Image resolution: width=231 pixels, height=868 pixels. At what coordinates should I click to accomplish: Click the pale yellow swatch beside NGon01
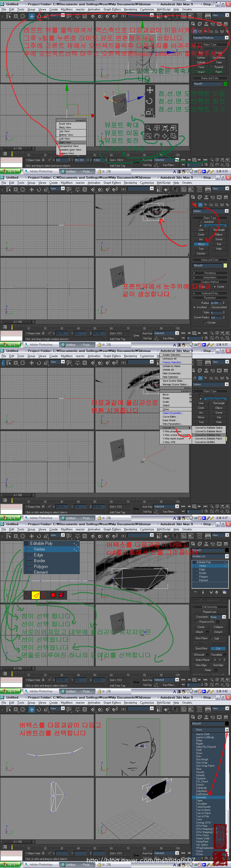click(226, 265)
